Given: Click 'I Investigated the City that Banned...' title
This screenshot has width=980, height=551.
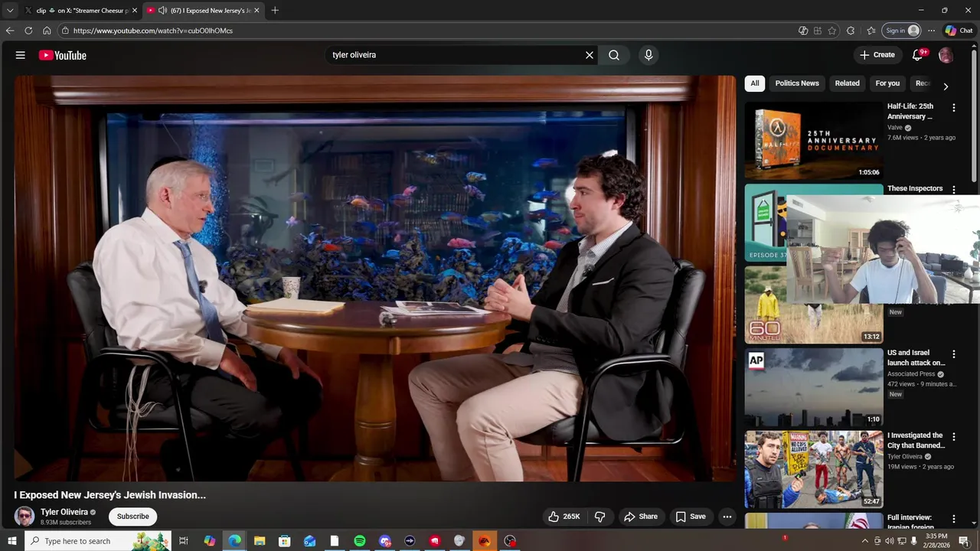Looking at the screenshot, I should tap(916, 440).
